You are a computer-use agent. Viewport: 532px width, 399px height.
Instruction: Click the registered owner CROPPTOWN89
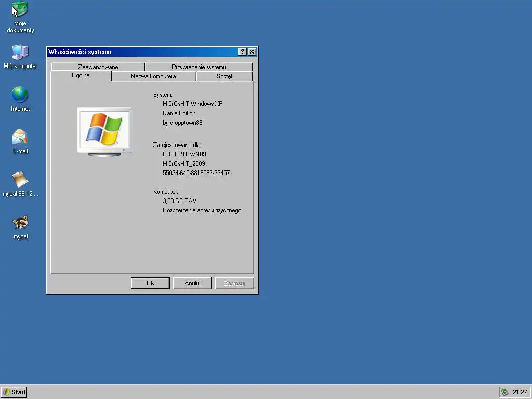184,154
